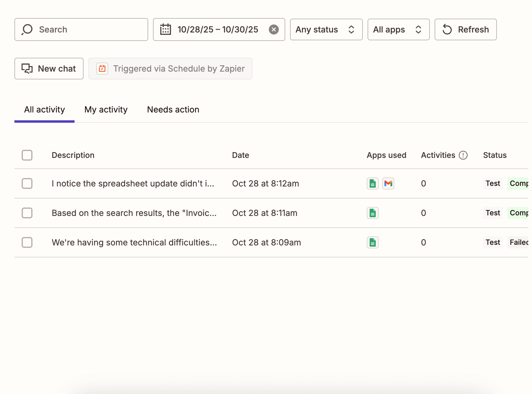This screenshot has width=532, height=394.
Task: Switch to the My activity tab
Action: pyautogui.click(x=106, y=109)
